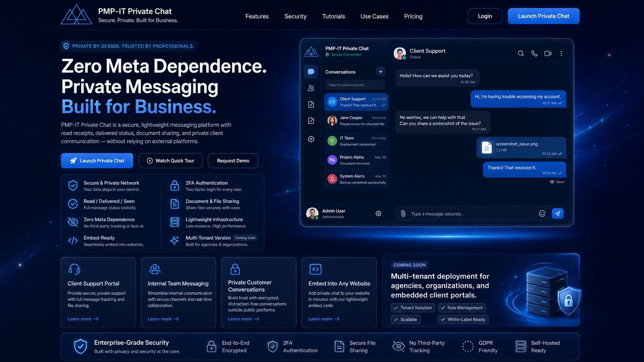644x362 pixels.
Task: Select the Project Alpha conversation
Action: 356,160
